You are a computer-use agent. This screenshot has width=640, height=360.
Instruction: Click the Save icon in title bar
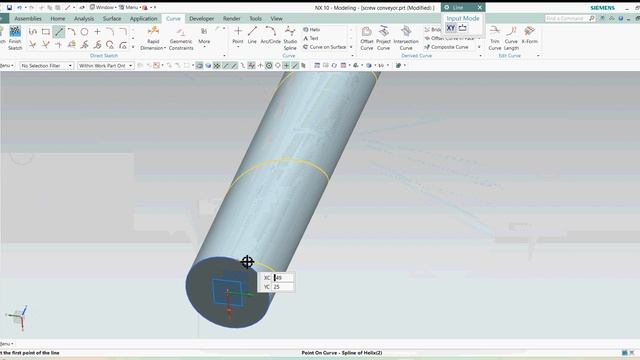pos(9,7)
